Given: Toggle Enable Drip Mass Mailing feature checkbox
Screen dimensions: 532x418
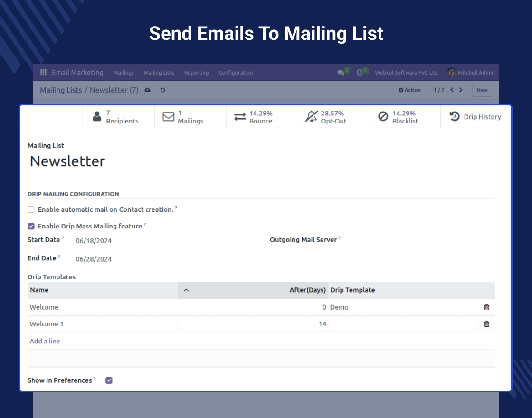Looking at the screenshot, I should click(31, 226).
